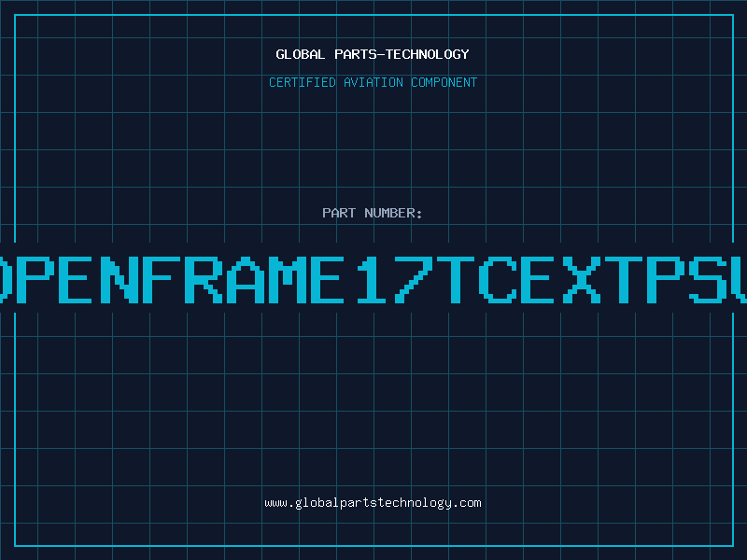747x560 pixels.
Task: Select the word CERTIFIED in the subtitle
Action: 303,82
